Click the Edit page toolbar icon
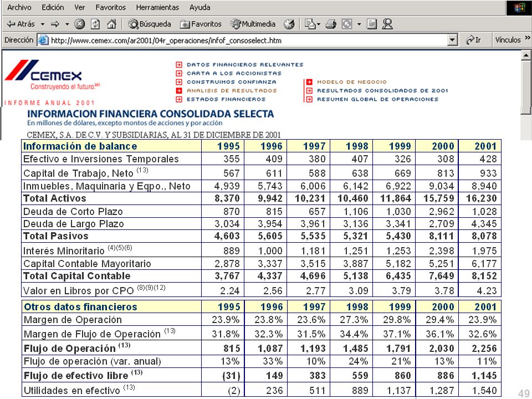Viewport: 532px width, 399px height. click(x=347, y=24)
